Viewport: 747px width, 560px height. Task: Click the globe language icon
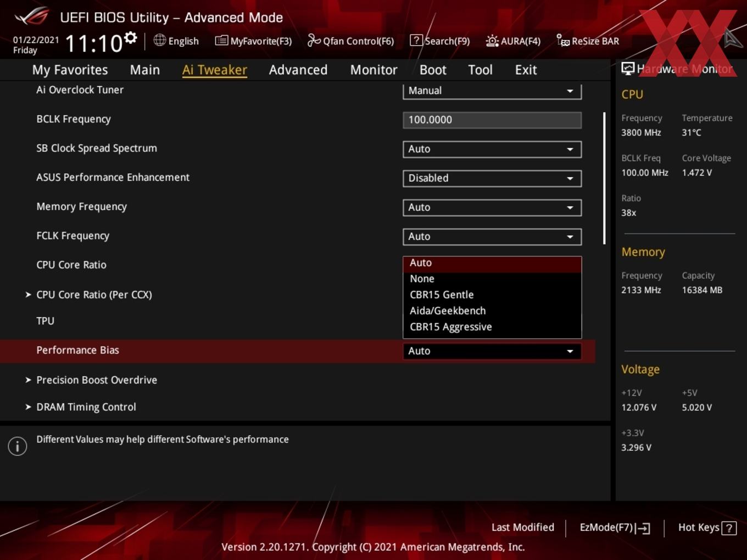(159, 40)
